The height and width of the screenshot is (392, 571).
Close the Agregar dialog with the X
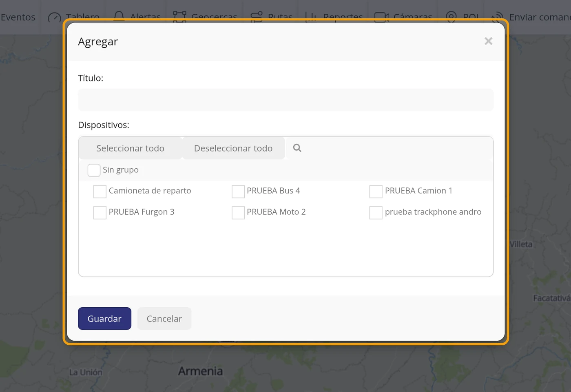pos(488,41)
